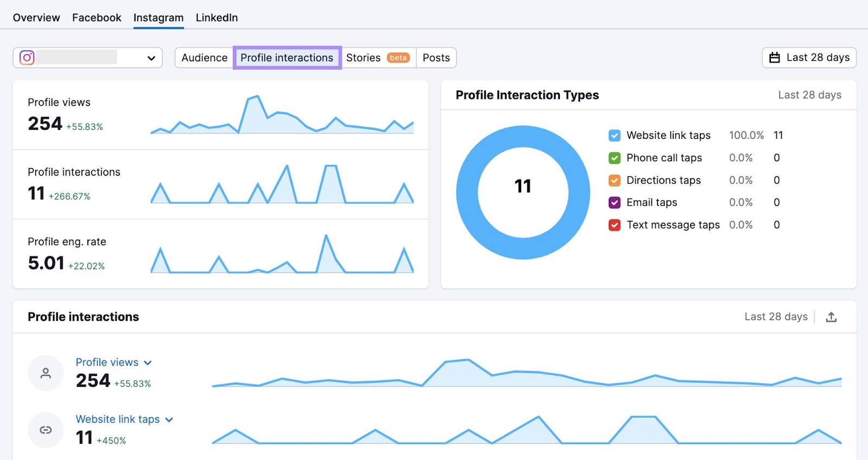Viewport: 868px width, 460px height.
Task: Open the Posts section
Action: pyautogui.click(x=436, y=58)
